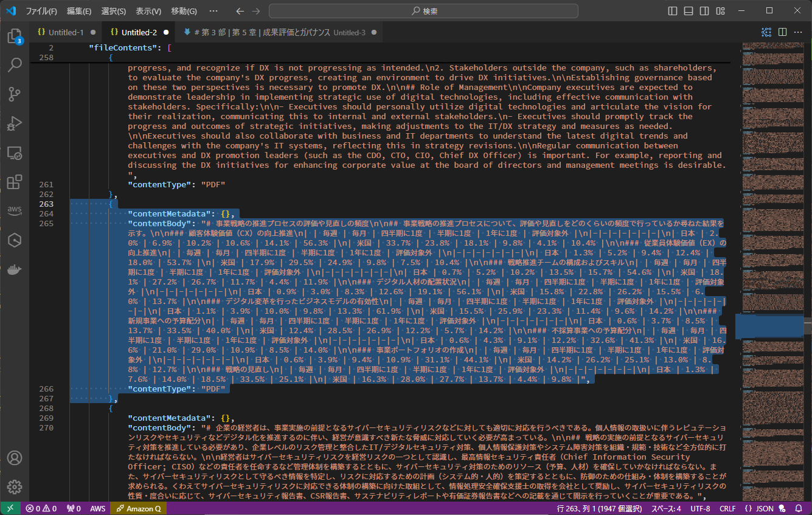Toggle the secondary side bar
Image resolution: width=812 pixels, height=515 pixels.
click(704, 11)
